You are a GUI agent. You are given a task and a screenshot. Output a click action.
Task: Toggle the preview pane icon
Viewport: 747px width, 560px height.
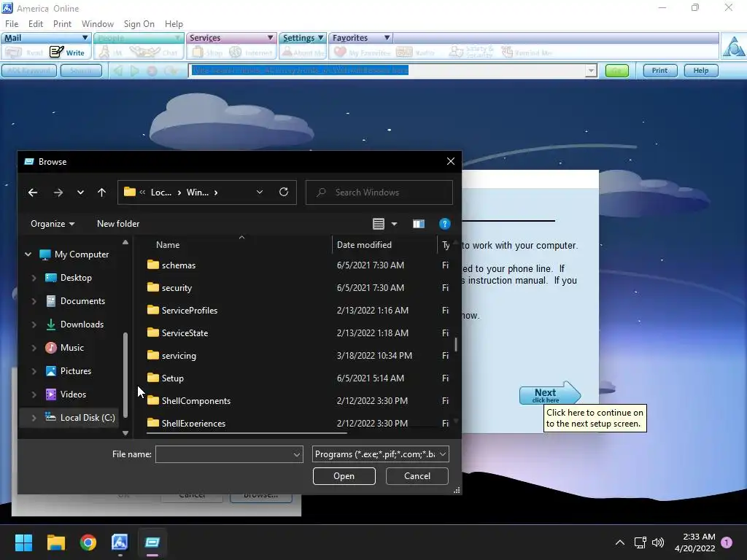[418, 224]
